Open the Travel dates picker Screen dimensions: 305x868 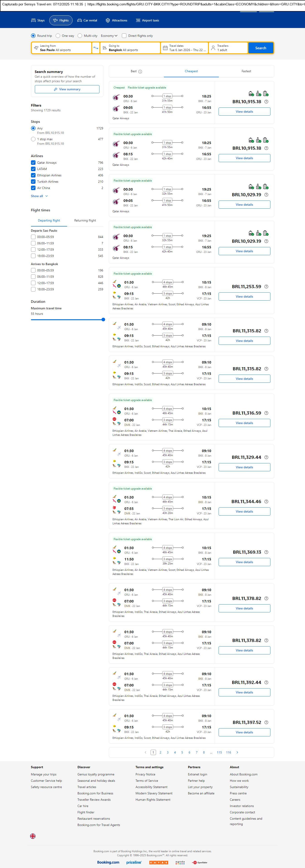pyautogui.click(x=184, y=48)
